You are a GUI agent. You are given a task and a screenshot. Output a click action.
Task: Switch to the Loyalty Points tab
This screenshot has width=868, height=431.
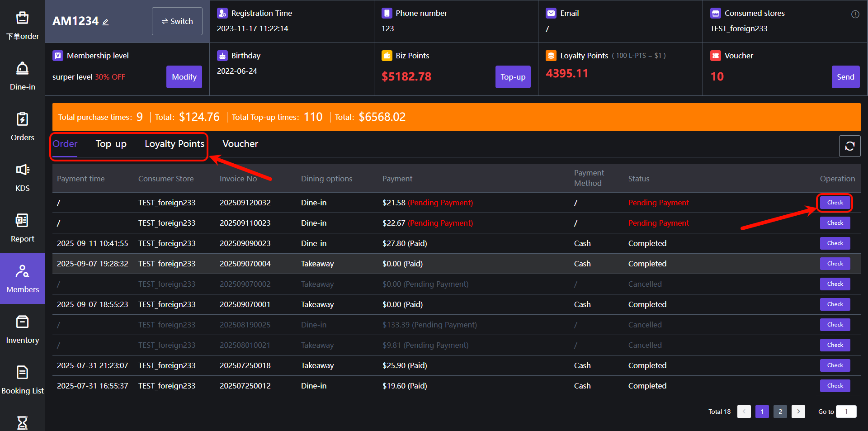pos(175,144)
